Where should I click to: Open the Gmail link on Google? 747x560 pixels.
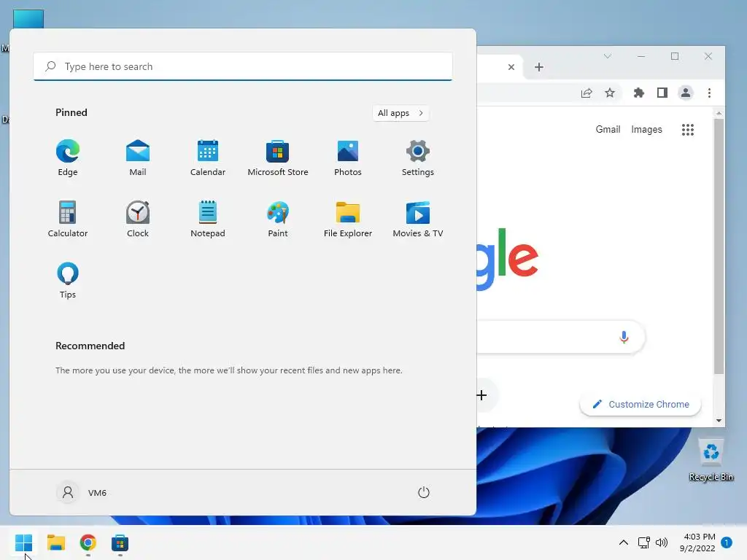tap(608, 130)
